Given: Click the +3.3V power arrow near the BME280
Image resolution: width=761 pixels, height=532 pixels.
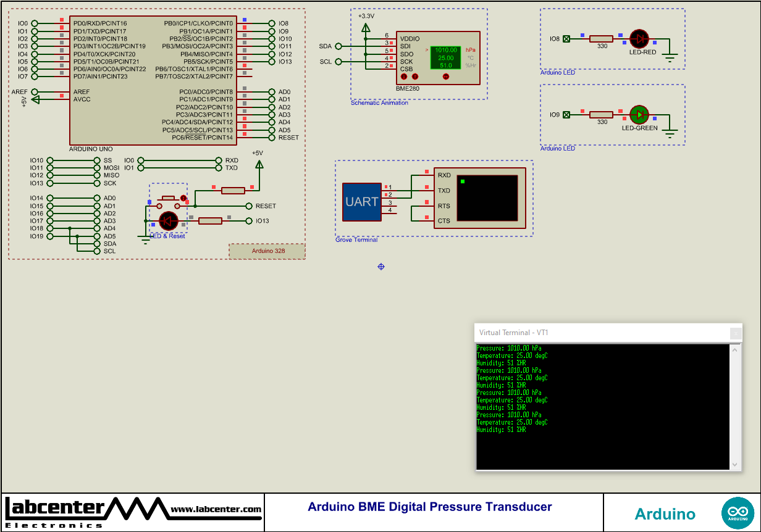Looking at the screenshot, I should pyautogui.click(x=366, y=27).
